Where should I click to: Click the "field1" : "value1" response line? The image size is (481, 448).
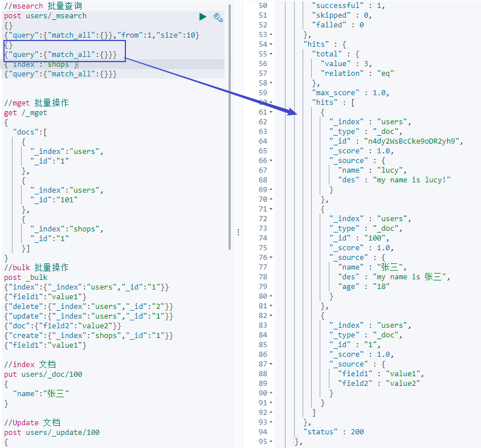coord(381,374)
